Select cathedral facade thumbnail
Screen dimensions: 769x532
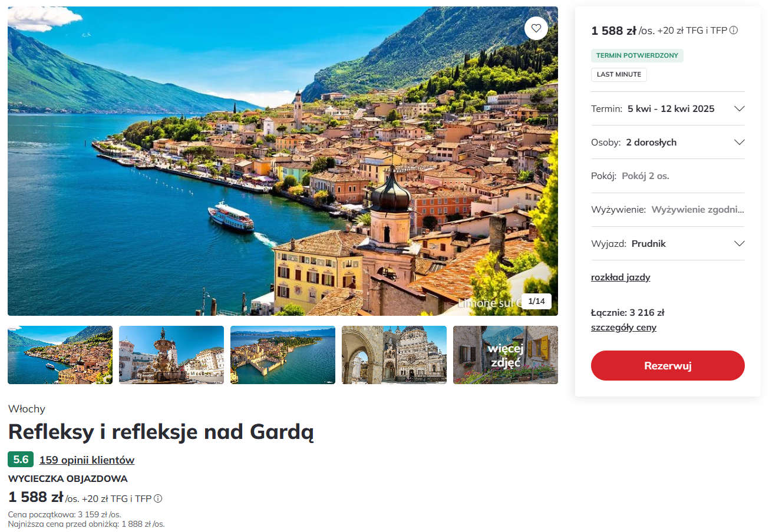[394, 355]
